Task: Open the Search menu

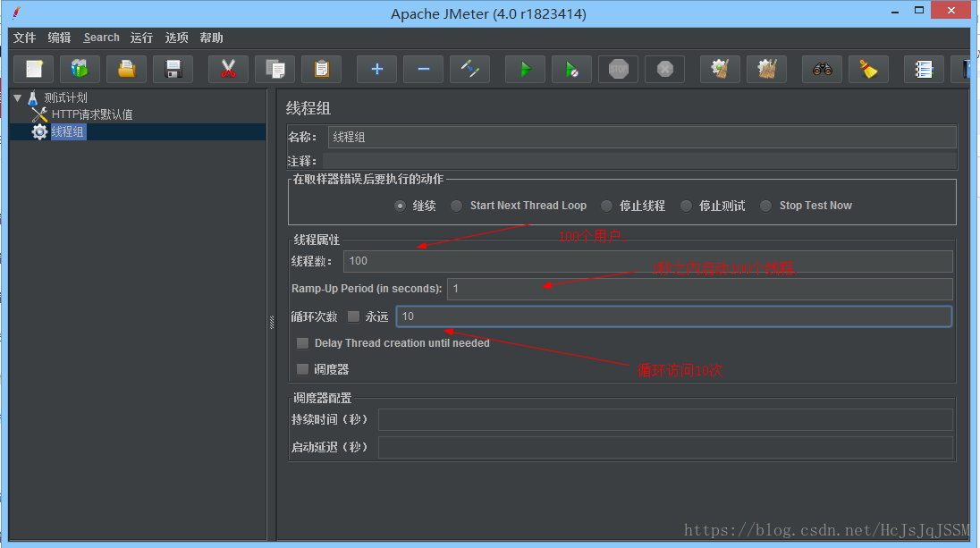Action: [x=101, y=38]
